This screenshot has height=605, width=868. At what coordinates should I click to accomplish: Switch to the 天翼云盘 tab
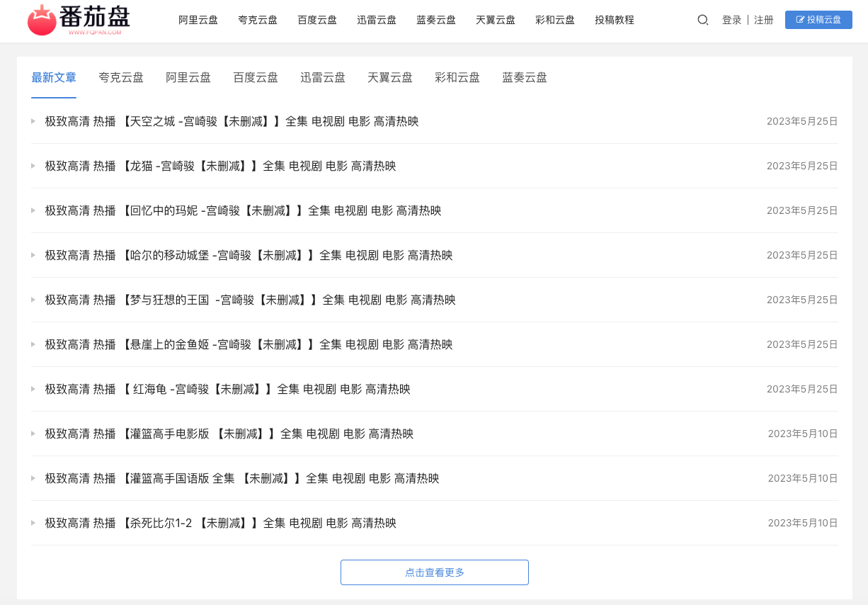click(390, 78)
